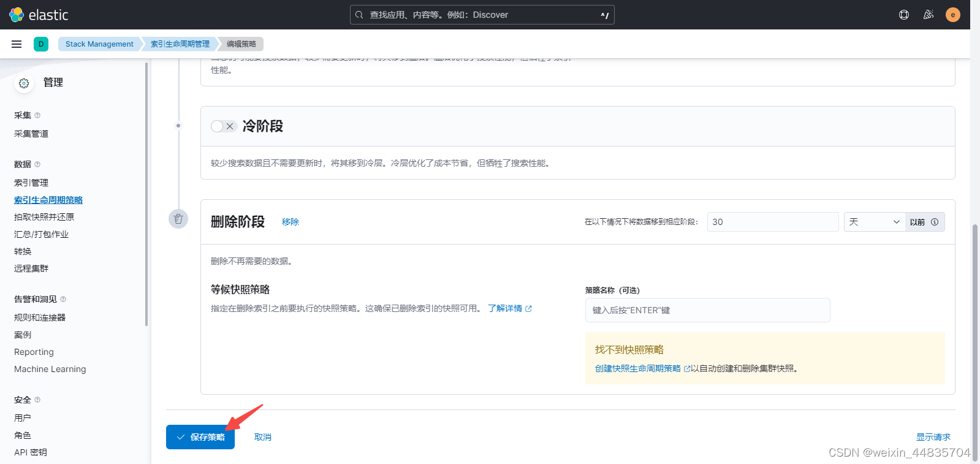980x464 pixels.
Task: Go to Stack Management breadcrumb
Action: tap(99, 44)
